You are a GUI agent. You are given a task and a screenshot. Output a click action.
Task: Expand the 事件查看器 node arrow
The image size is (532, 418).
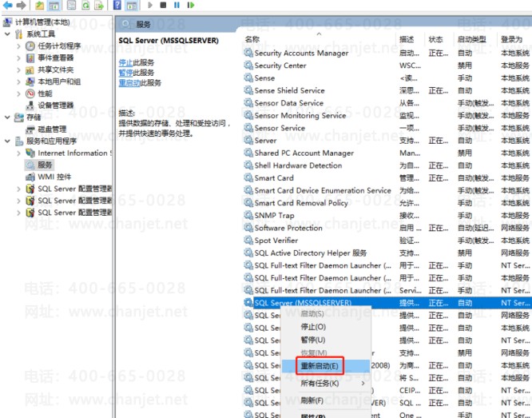click(x=19, y=58)
